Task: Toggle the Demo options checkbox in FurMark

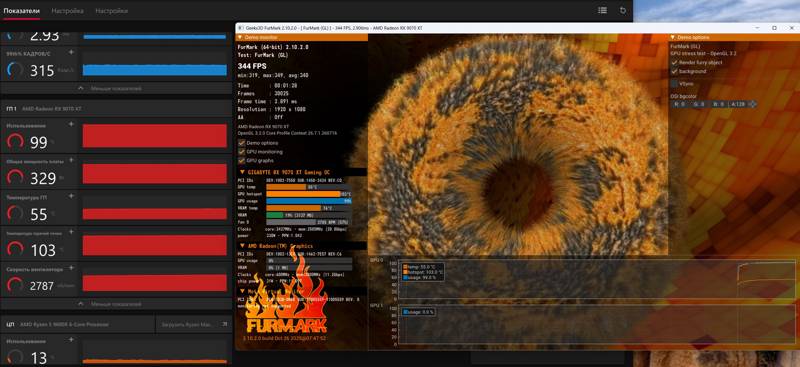Action: point(242,143)
